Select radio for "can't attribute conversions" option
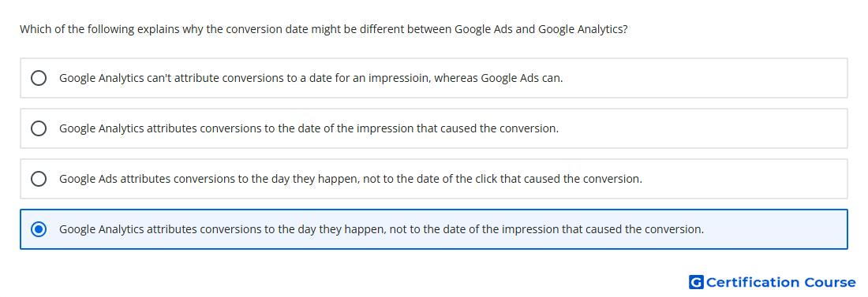 click(39, 78)
